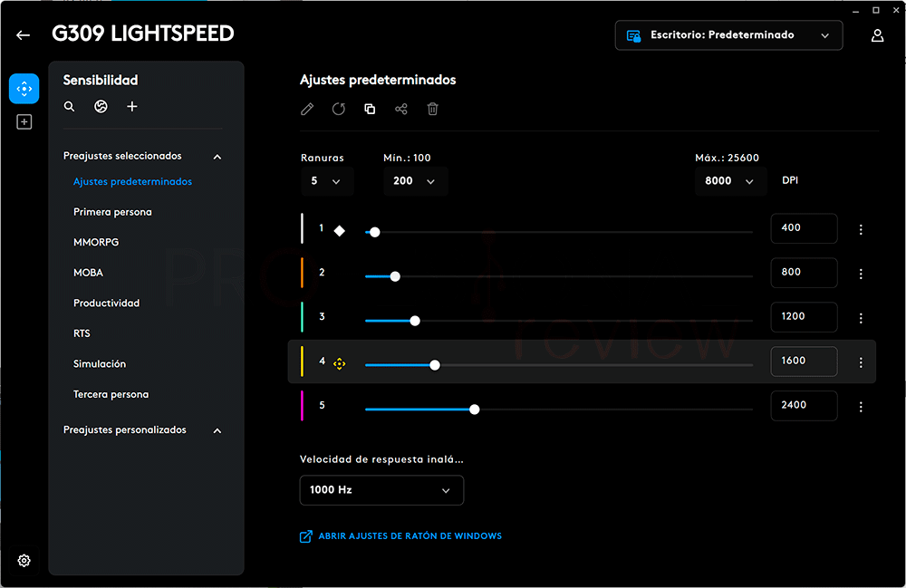
Task: Click the G309 LIGHTSPEED device title
Action: coord(143,34)
